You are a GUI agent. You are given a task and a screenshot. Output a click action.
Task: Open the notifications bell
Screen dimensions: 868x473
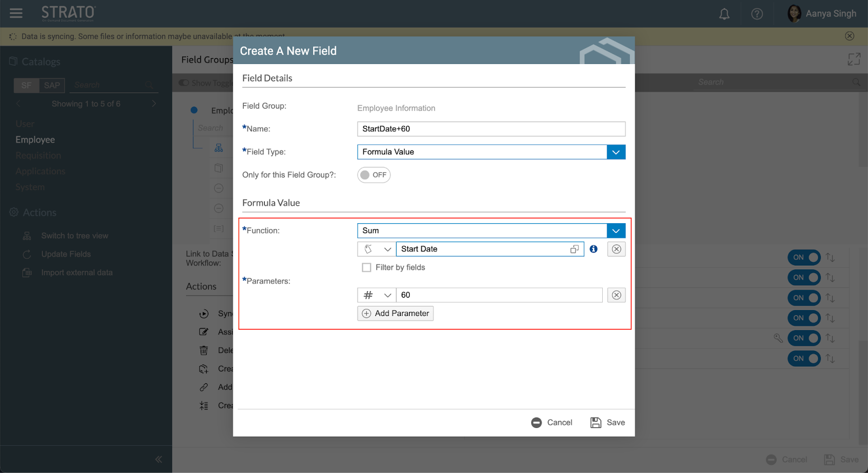pyautogui.click(x=724, y=14)
